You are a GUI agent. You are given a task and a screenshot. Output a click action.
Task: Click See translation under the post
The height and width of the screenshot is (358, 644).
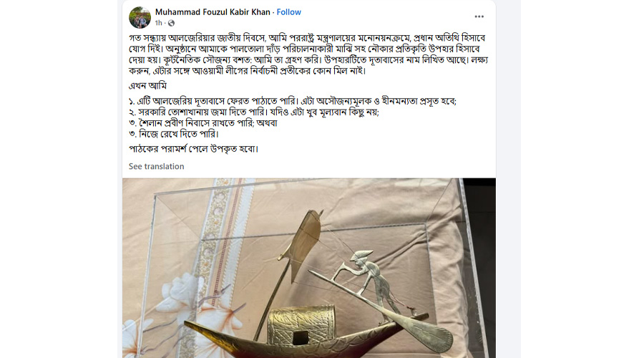[x=157, y=166]
